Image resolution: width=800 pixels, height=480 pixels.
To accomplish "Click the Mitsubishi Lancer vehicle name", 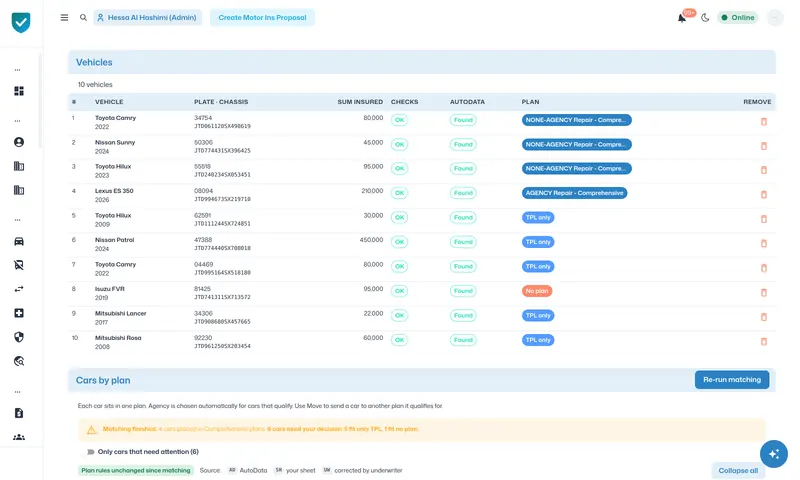I will [x=120, y=313].
